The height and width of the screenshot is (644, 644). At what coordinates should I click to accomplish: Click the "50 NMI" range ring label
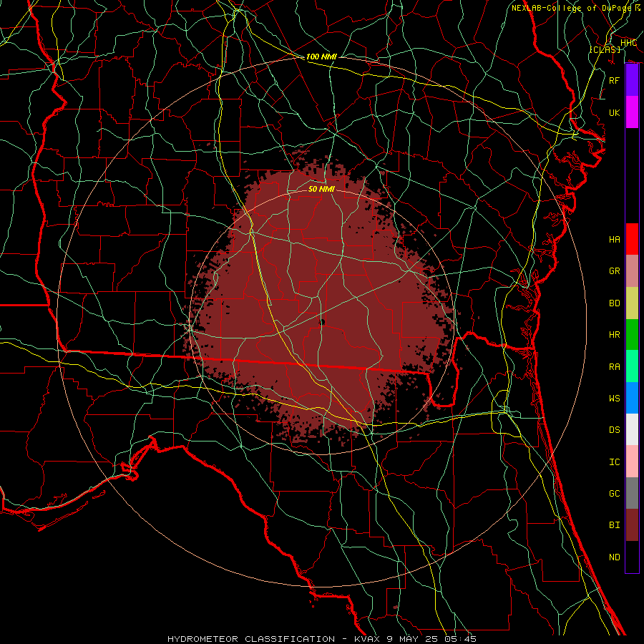321,189
